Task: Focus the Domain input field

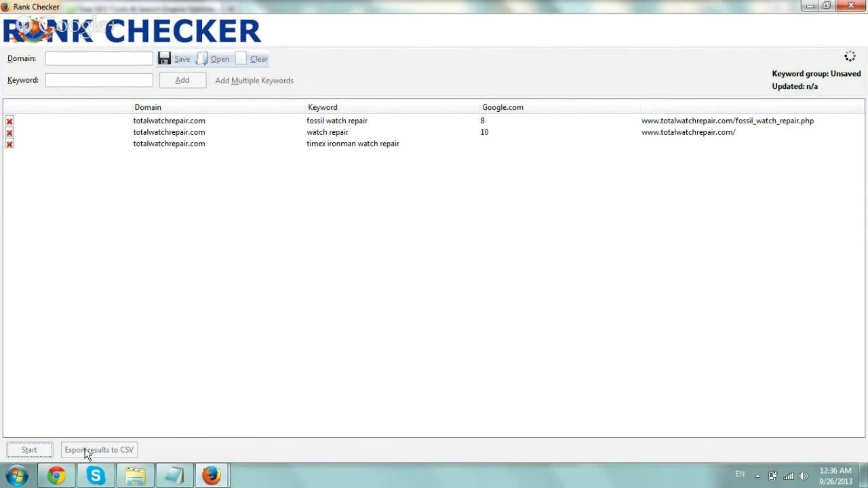Action: (99, 58)
